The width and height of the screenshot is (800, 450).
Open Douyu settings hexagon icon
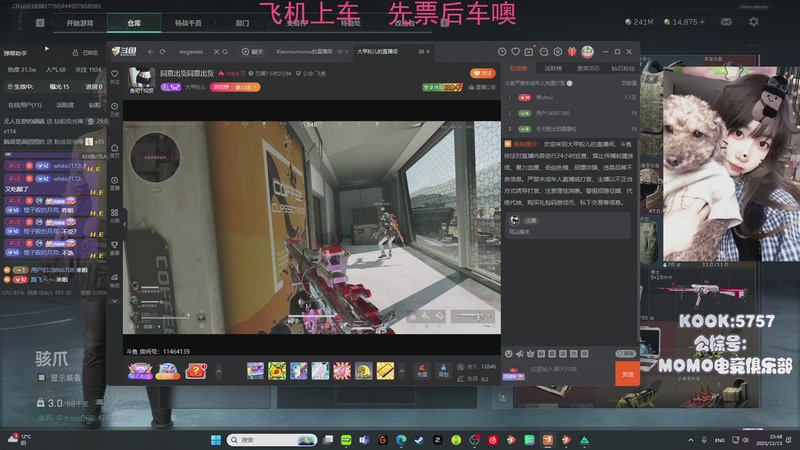[558, 52]
